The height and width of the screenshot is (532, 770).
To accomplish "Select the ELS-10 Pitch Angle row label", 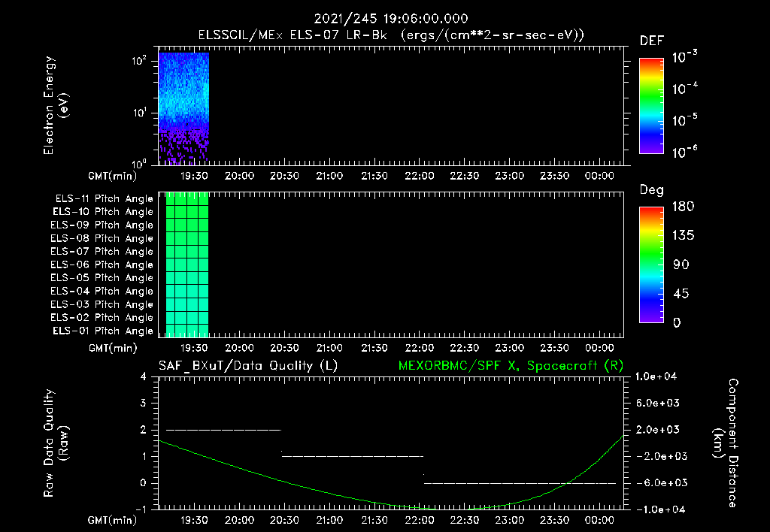I will [x=103, y=212].
